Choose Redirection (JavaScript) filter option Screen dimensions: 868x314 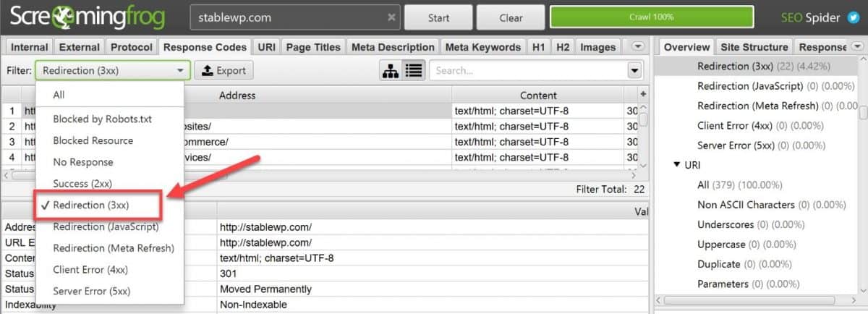[x=109, y=226]
